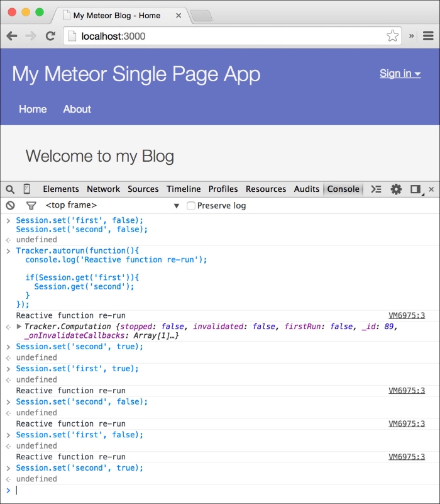Focus the console input prompt
The image size is (440, 504).
tap(225, 490)
